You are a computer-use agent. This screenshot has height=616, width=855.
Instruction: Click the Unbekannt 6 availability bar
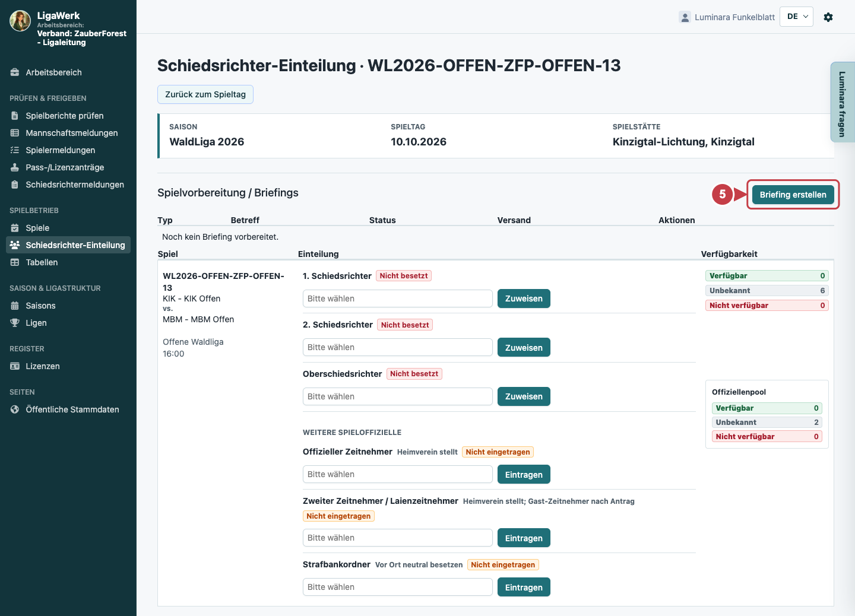click(767, 291)
